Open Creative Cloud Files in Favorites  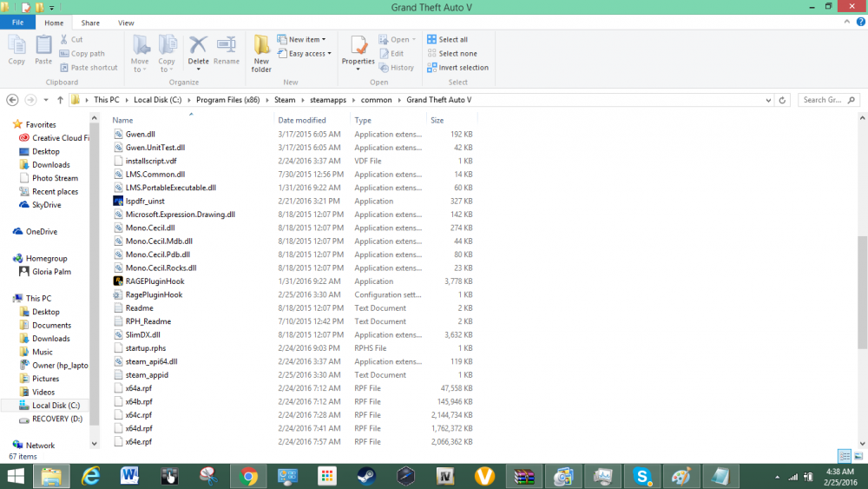click(54, 138)
